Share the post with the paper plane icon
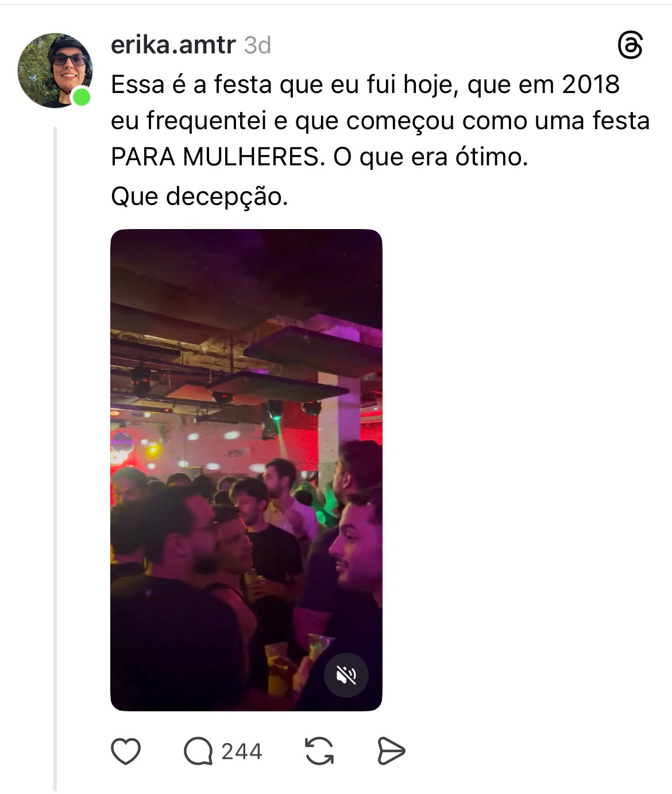 (x=391, y=752)
